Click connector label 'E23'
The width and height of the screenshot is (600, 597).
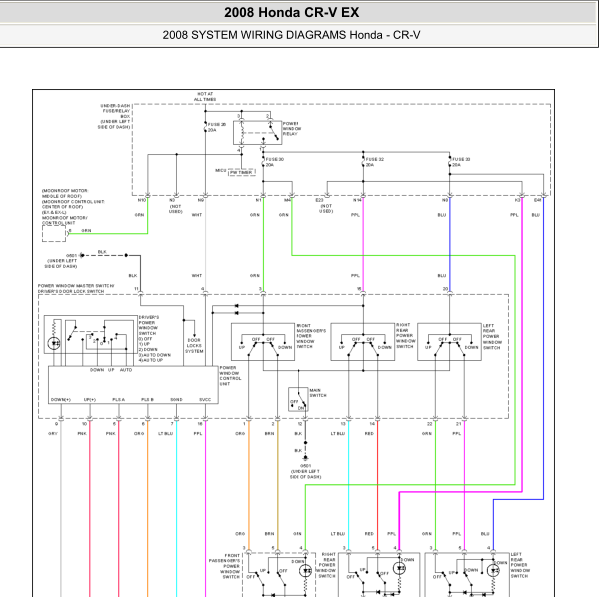319,200
